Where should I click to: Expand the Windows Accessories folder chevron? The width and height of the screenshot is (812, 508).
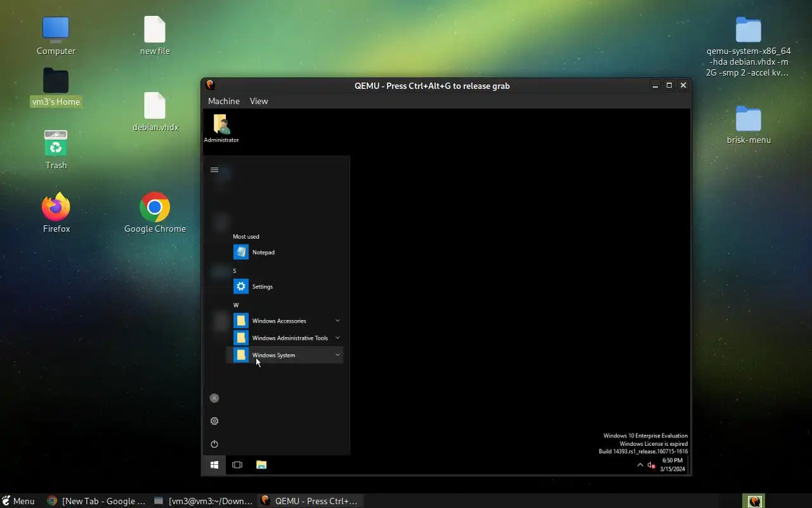pyautogui.click(x=337, y=321)
